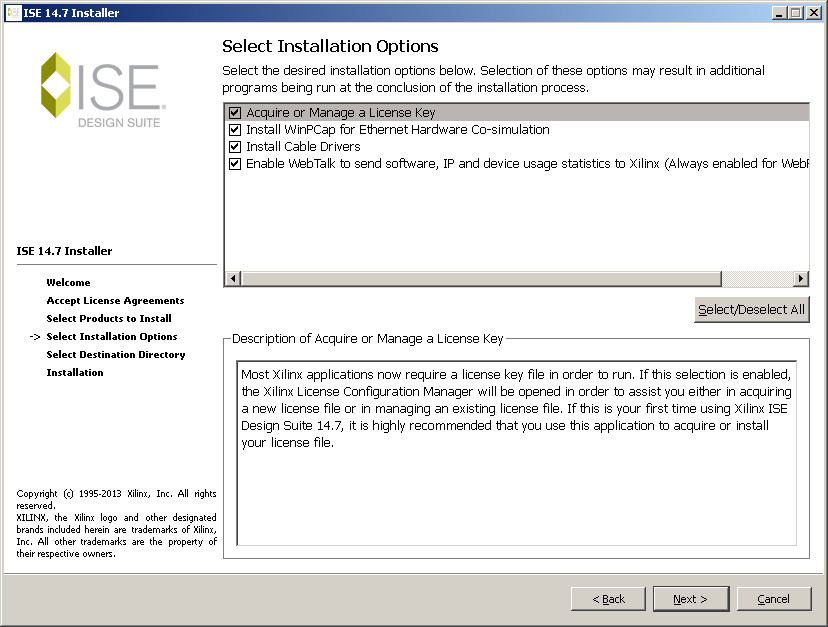The width and height of the screenshot is (828, 627).
Task: Click Install WinPCap option label
Action: [398, 129]
